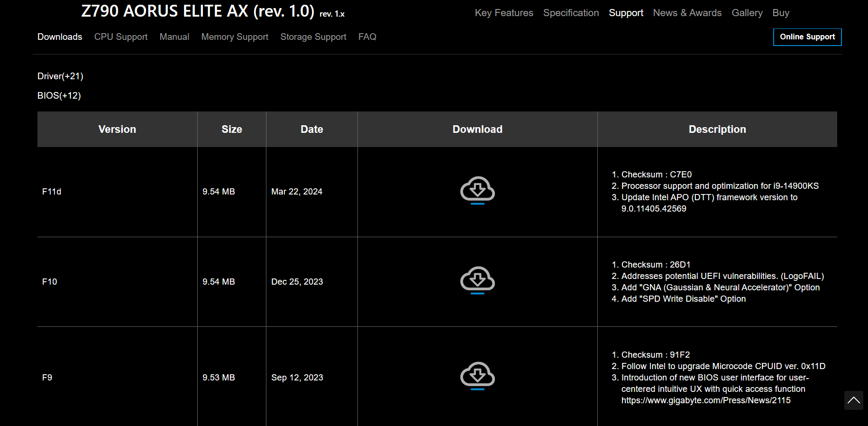
Task: Click the F10 9.54 MB size
Action: click(219, 282)
